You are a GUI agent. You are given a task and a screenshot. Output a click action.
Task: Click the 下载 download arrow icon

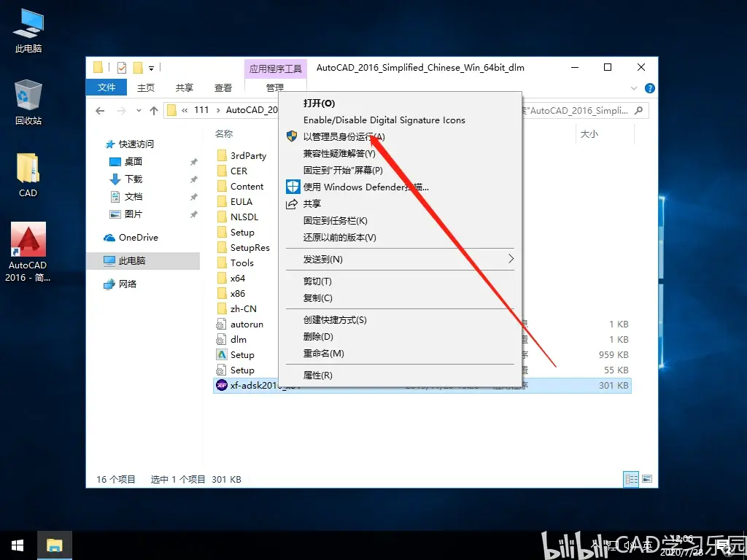tap(115, 179)
